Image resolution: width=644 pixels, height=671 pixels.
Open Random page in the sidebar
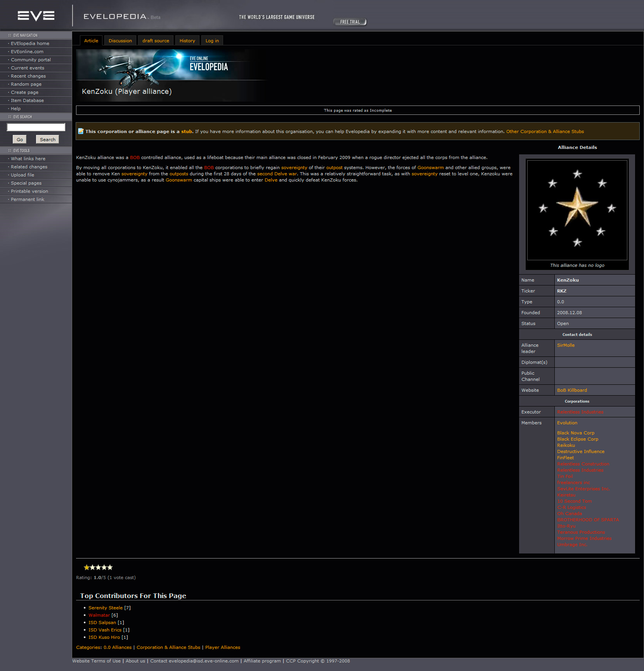pos(26,84)
